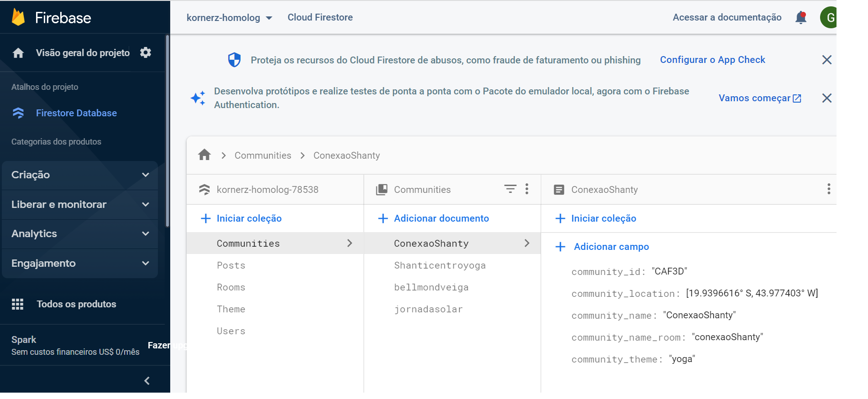This screenshot has width=868, height=399.
Task: Open project settings gear icon
Action: 146,52
